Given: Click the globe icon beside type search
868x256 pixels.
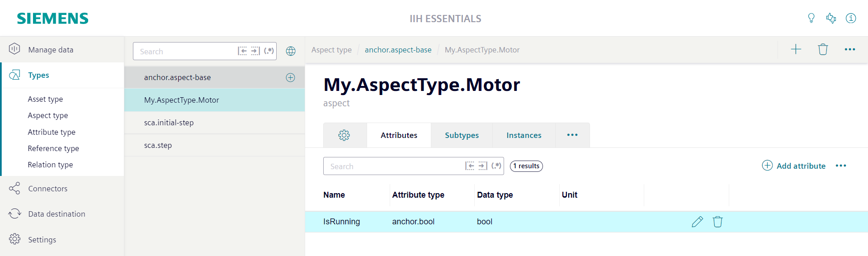Looking at the screenshot, I should 291,51.
